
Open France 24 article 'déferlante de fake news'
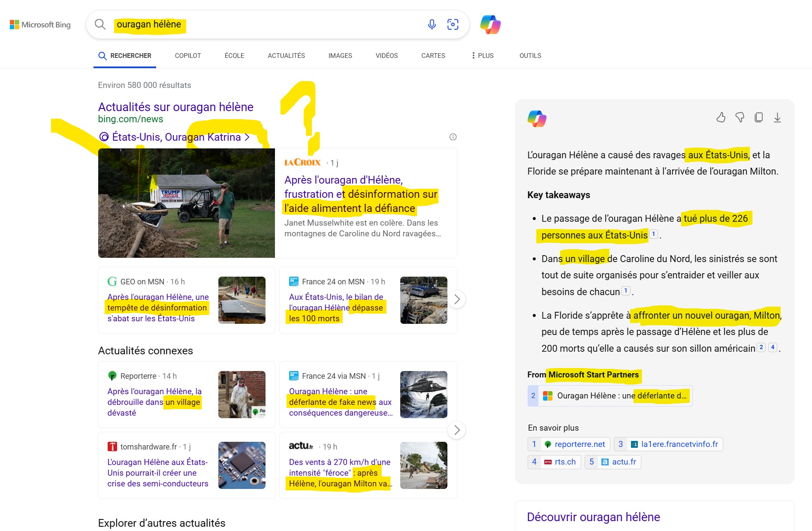[341, 402]
